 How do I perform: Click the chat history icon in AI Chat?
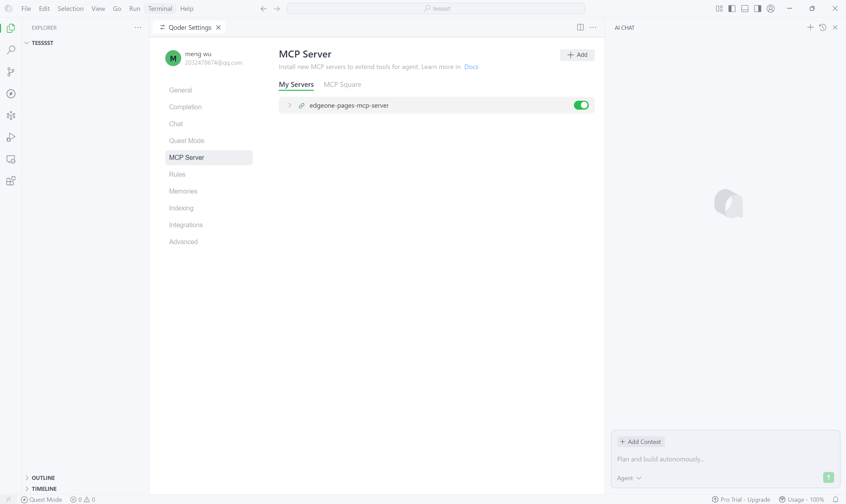(x=823, y=27)
